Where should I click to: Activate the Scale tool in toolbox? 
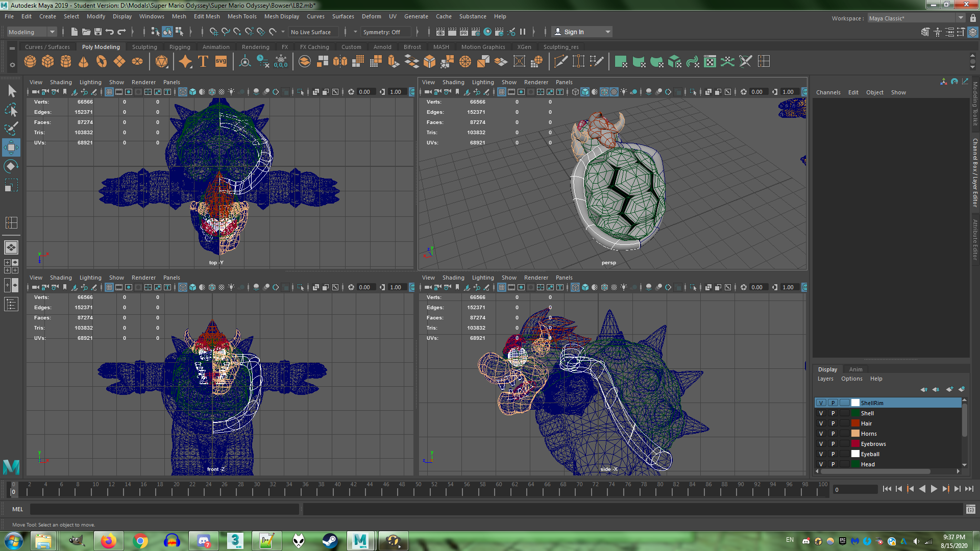pos(11,185)
